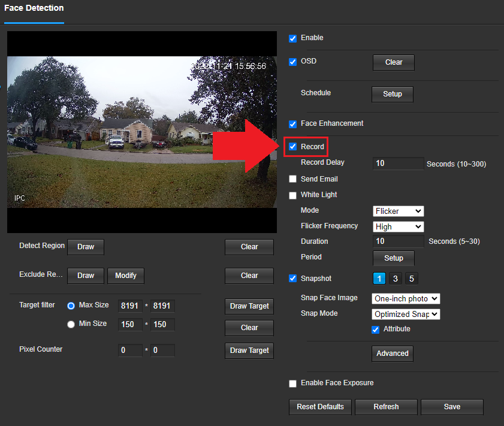Click Modify for Exclude Region
The height and width of the screenshot is (426, 504).
[x=126, y=276]
